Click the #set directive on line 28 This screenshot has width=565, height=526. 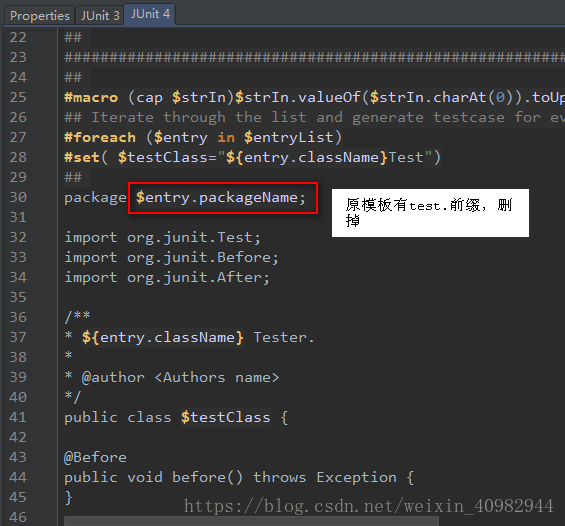[x=81, y=157]
